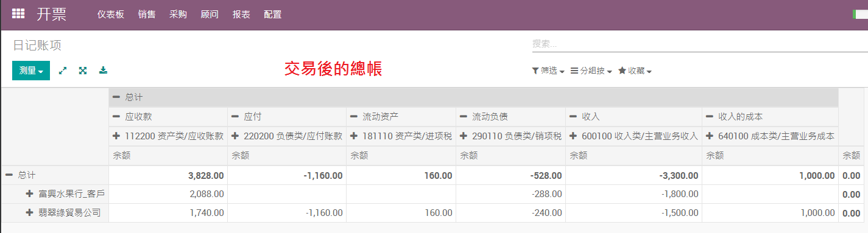Download the pivot table as file
Screen dimensions: 868x233
click(104, 71)
